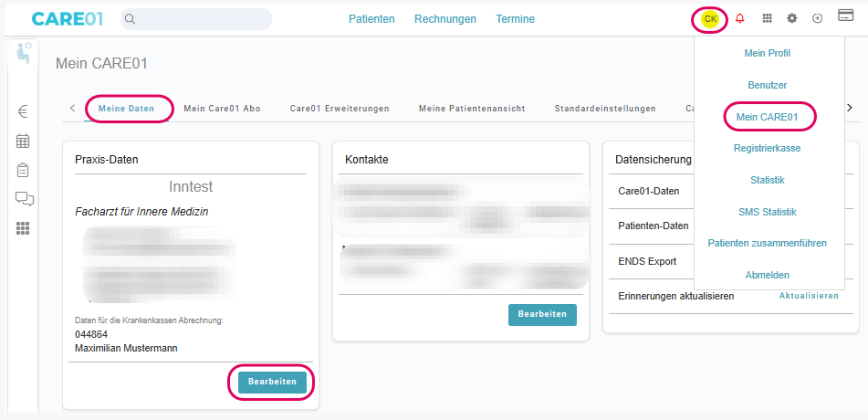Image resolution: width=868 pixels, height=420 pixels.
Task: Click Daten für die Krankenkassen Abrechnung label
Action: coord(149,320)
